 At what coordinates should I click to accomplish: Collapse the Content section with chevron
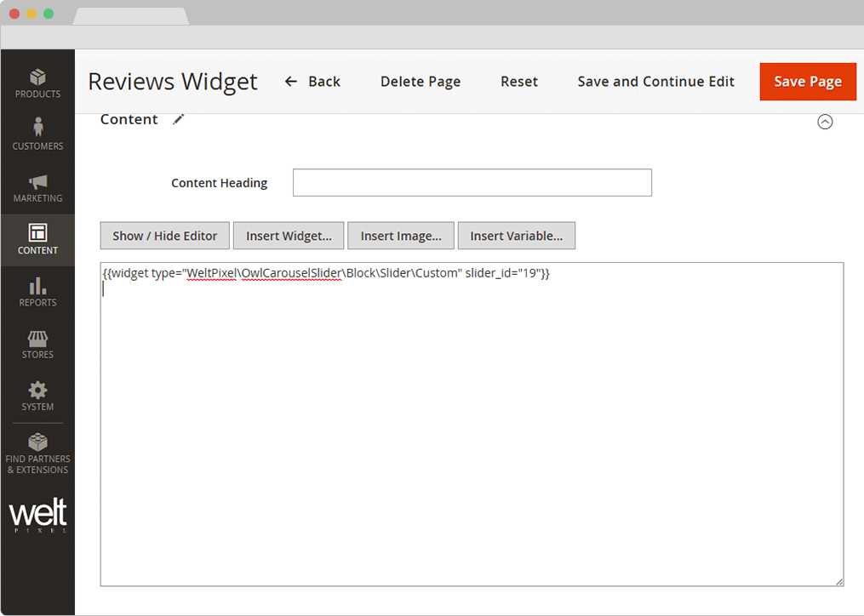click(824, 122)
